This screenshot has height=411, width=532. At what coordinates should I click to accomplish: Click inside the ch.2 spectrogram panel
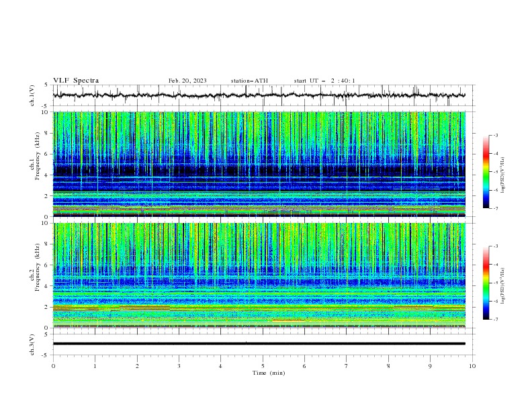259,275
